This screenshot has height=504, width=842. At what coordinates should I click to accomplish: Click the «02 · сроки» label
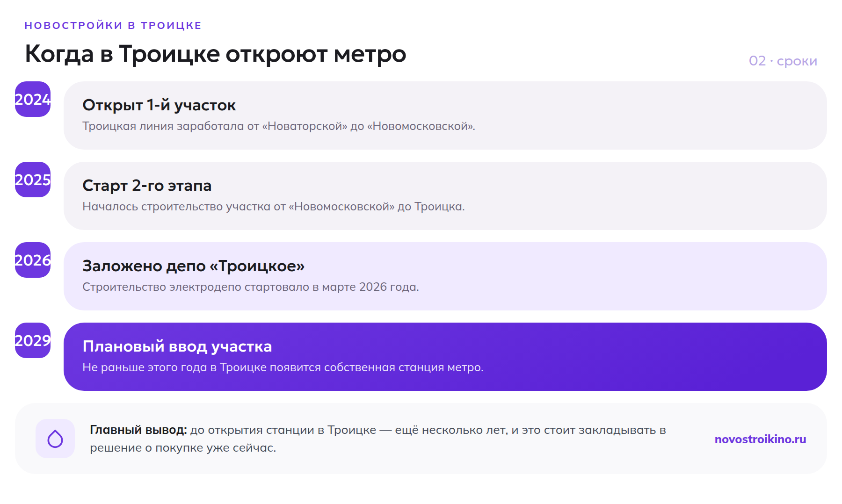point(783,61)
